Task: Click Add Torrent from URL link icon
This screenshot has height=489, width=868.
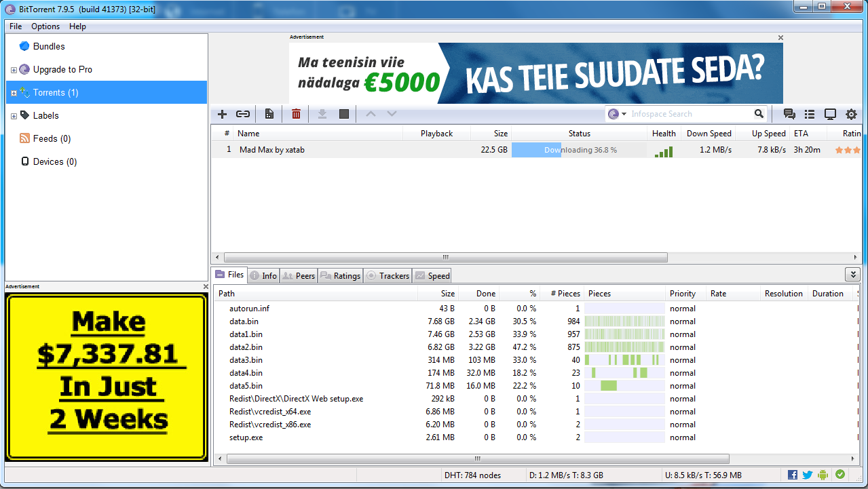Action: [x=242, y=114]
